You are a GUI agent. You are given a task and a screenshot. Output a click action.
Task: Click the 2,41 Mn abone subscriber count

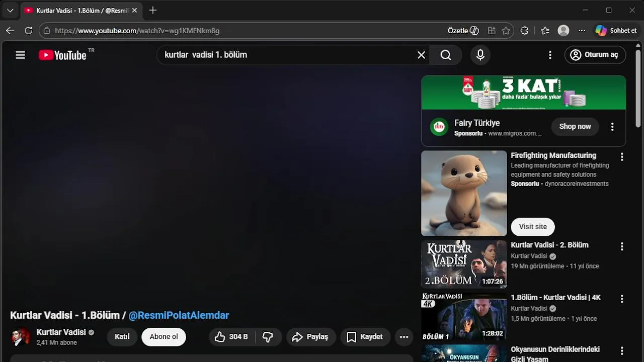(x=56, y=343)
